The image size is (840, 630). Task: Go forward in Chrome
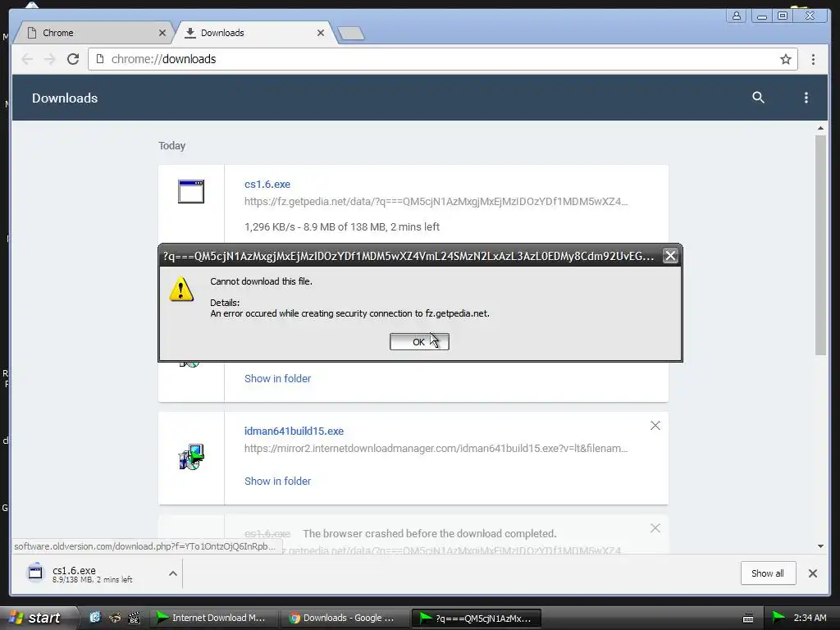tap(50, 59)
